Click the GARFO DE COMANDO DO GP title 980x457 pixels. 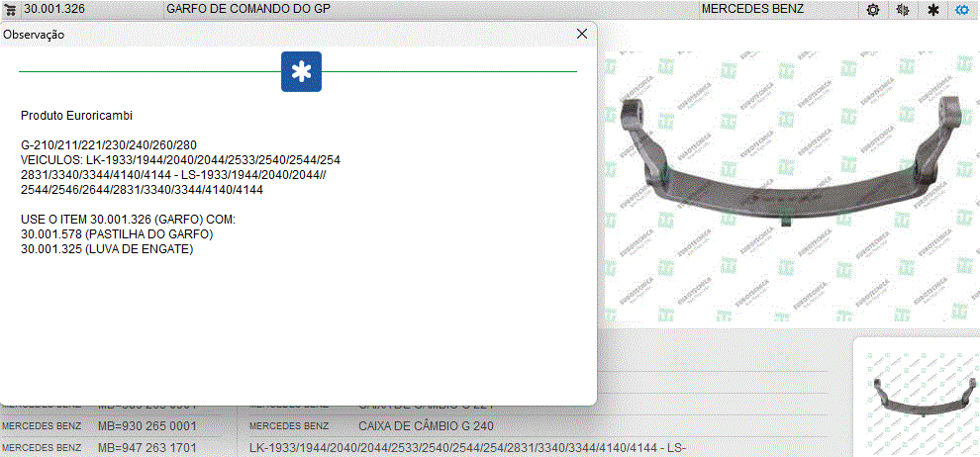247,9
